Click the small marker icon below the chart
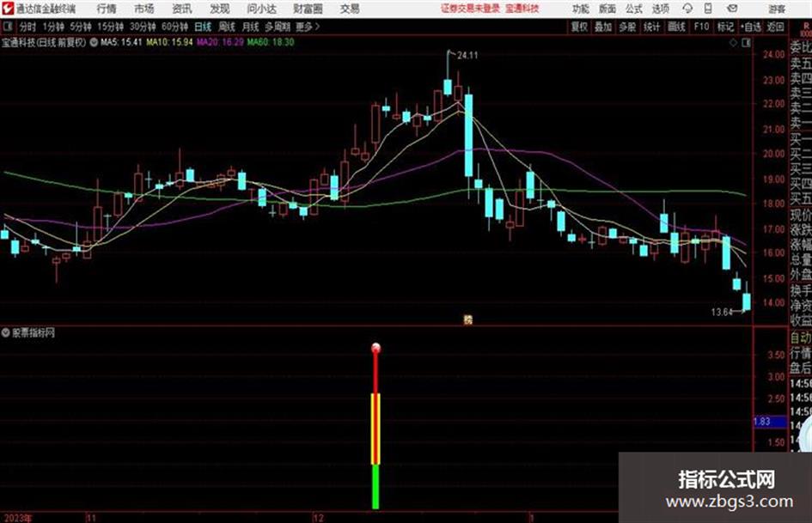 click(468, 319)
